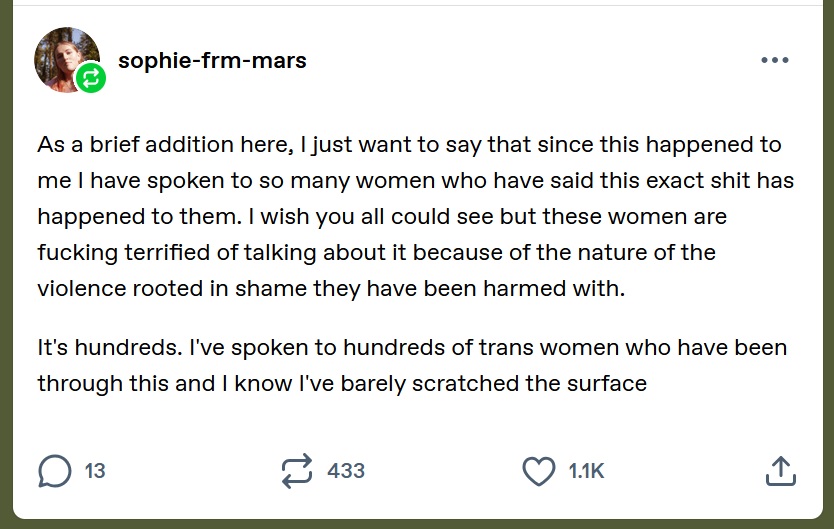Click the line starting "happened to them"
Screen dimensions: 834x529
tap(382, 216)
